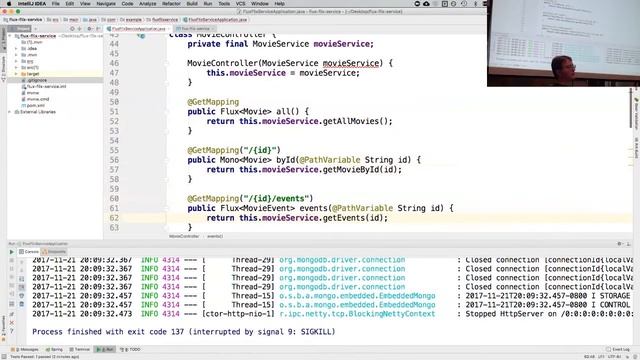The image size is (640, 360).
Task: Click the gutter icon beside class MovieController
Action: coord(141,36)
